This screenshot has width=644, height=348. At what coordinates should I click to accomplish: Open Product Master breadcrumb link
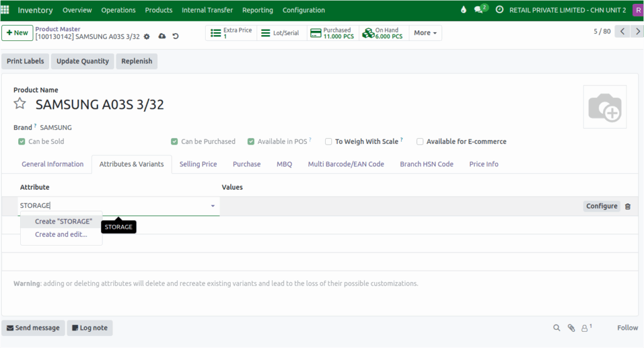57,29
